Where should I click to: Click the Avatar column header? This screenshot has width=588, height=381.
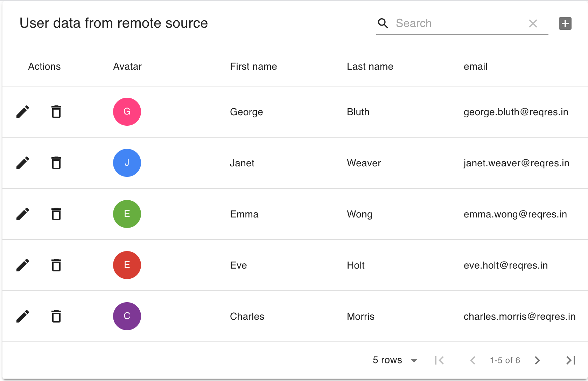(x=127, y=67)
